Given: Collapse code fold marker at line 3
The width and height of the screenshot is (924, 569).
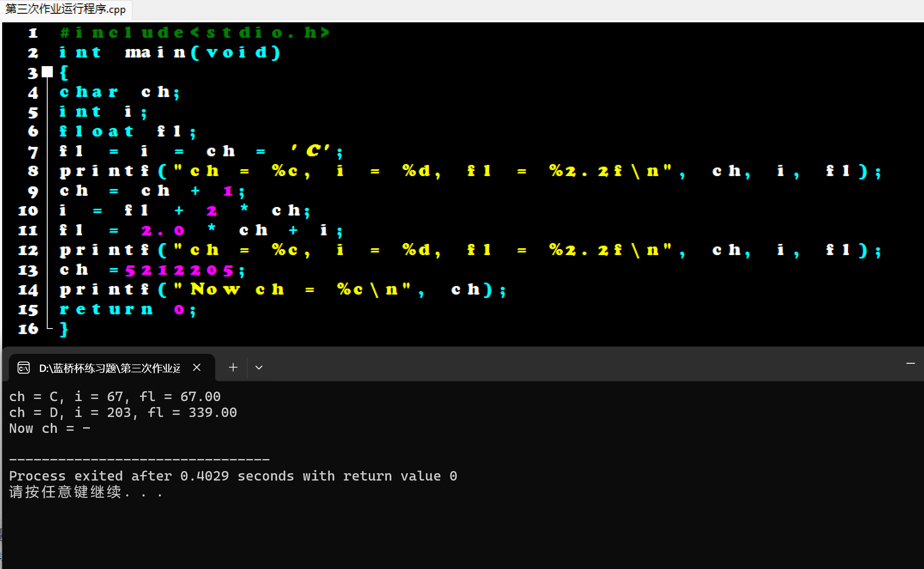Looking at the screenshot, I should [47, 72].
